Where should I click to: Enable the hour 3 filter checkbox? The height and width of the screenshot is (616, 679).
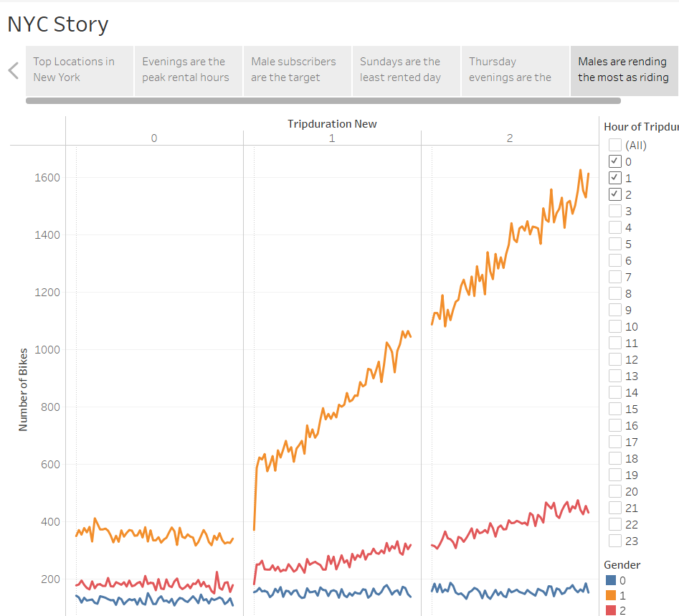click(x=614, y=210)
